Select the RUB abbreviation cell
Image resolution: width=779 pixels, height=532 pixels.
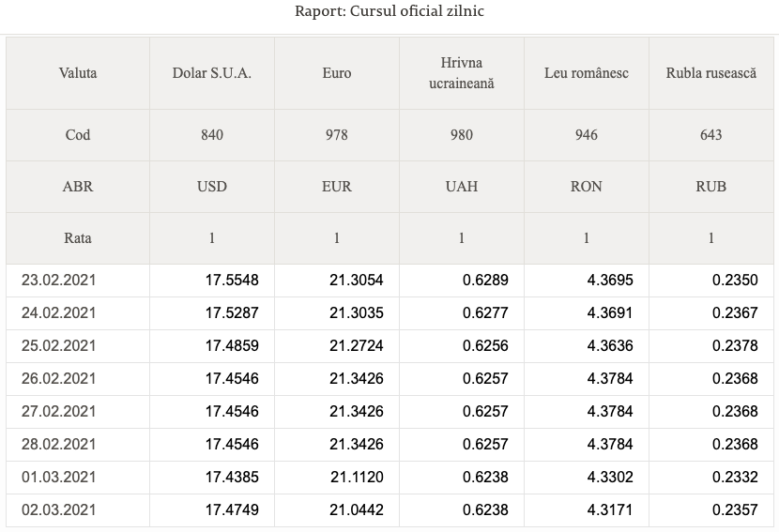pos(710,187)
